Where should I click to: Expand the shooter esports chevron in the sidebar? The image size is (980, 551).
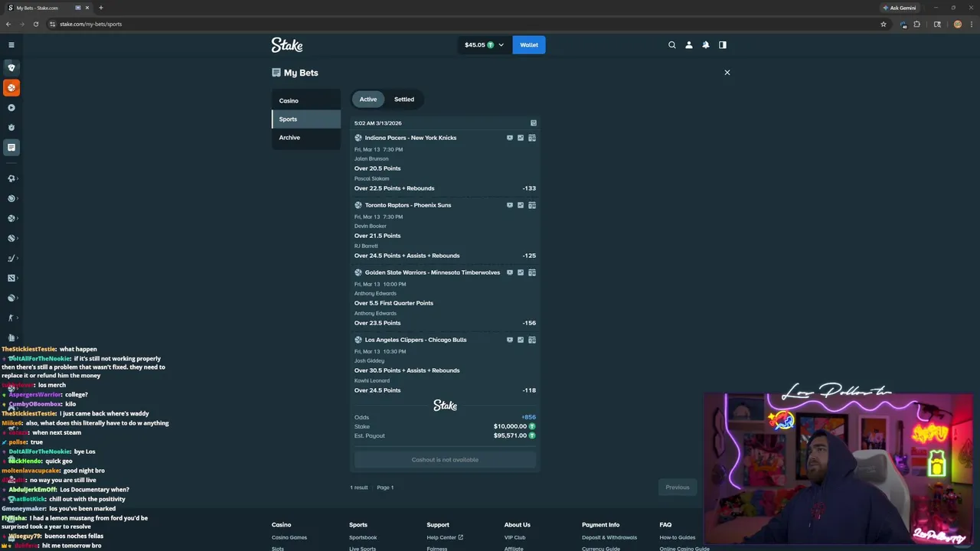click(18, 318)
